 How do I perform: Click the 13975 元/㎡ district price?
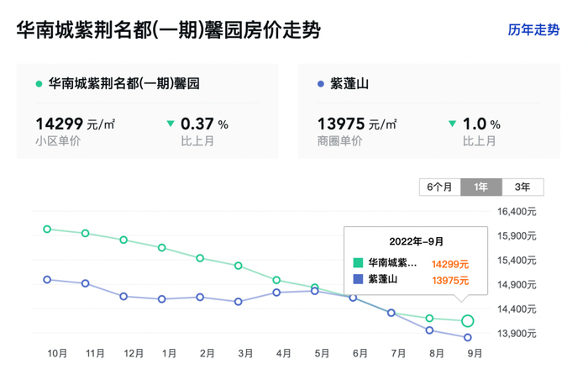point(357,124)
